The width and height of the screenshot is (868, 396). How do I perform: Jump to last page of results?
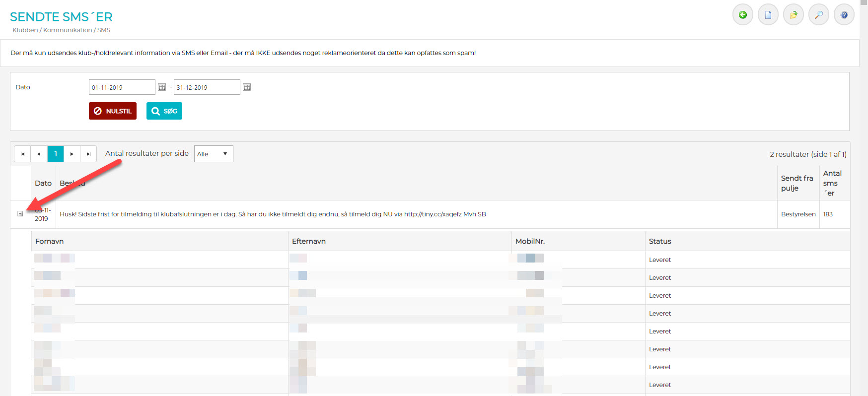pos(88,154)
